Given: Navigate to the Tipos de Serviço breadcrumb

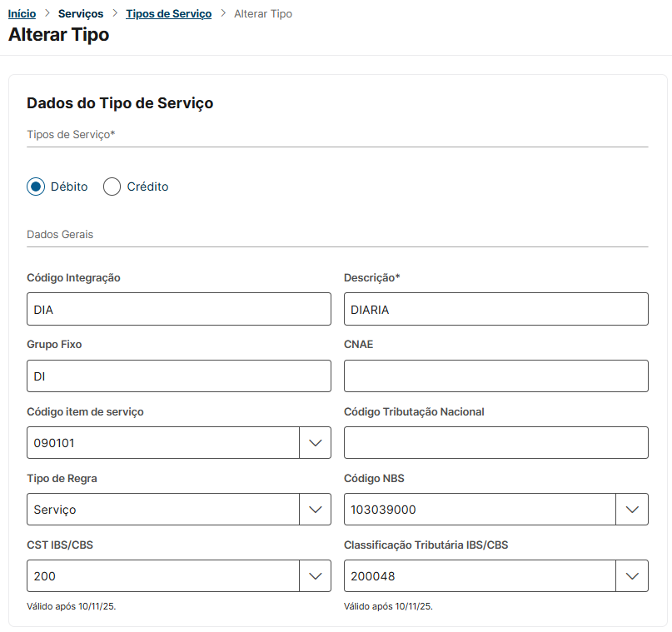Looking at the screenshot, I should click(168, 14).
